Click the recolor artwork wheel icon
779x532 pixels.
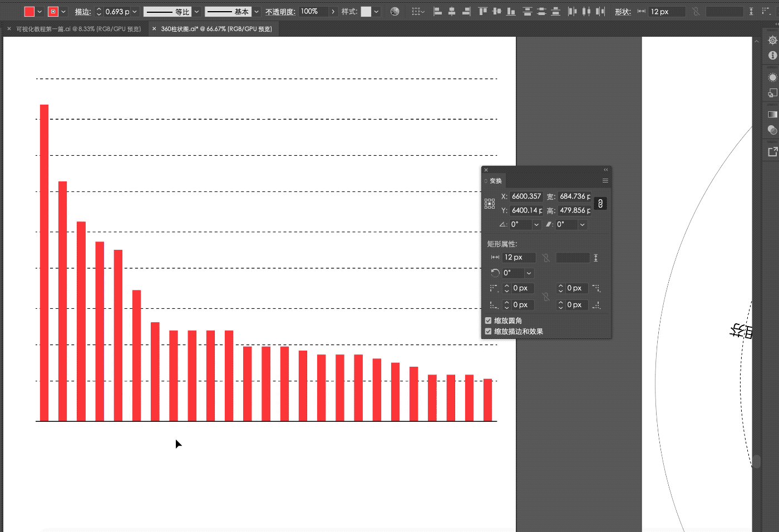click(x=395, y=11)
